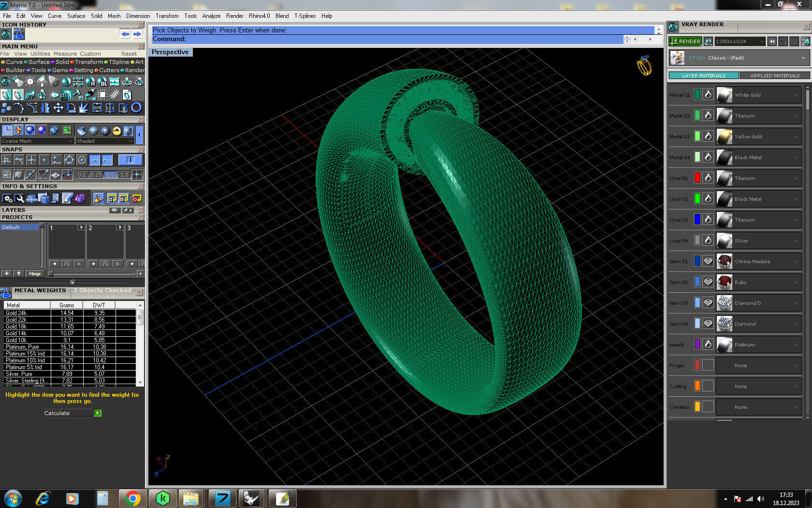Screen dimensions: 812x508
Task: Click the sparkling gem icon
Action: [54, 94]
